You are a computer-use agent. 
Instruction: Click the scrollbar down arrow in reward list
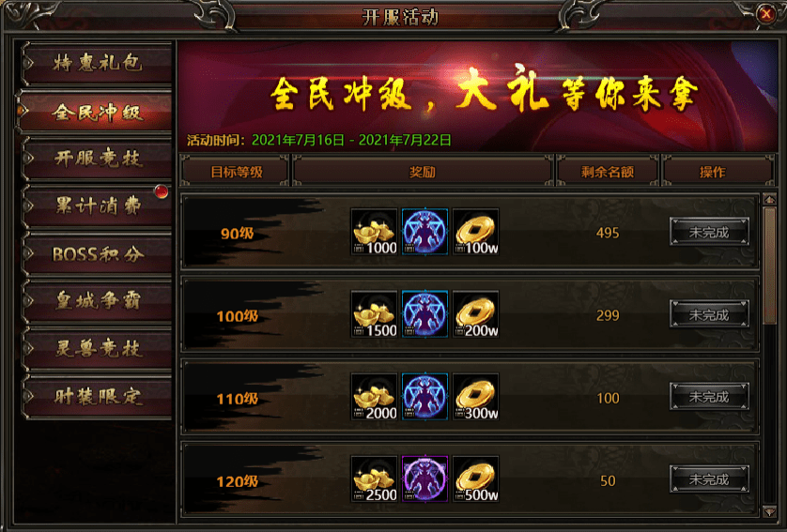click(x=769, y=511)
